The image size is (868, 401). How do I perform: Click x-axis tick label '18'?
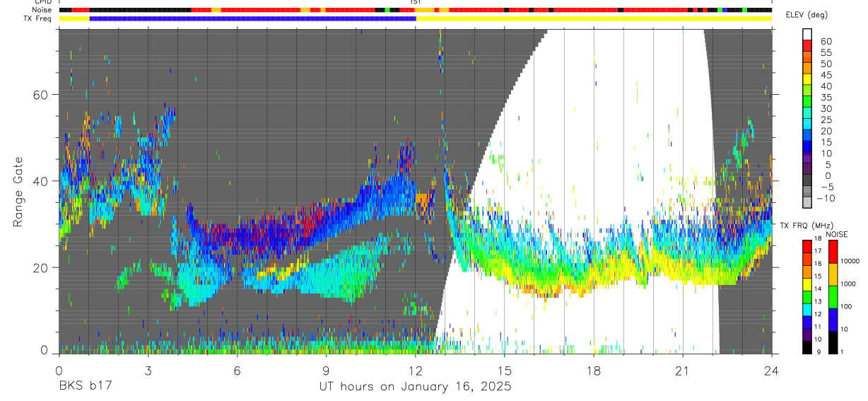click(x=594, y=371)
